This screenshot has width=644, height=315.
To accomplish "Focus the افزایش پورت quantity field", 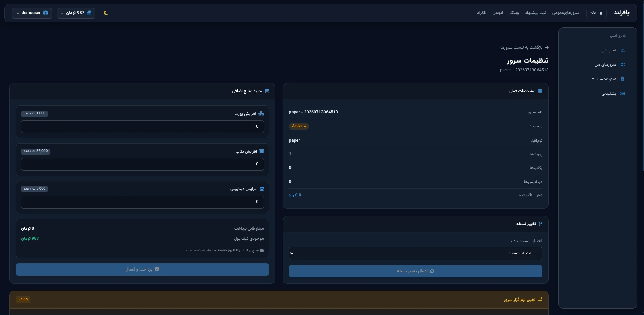I will point(142,127).
